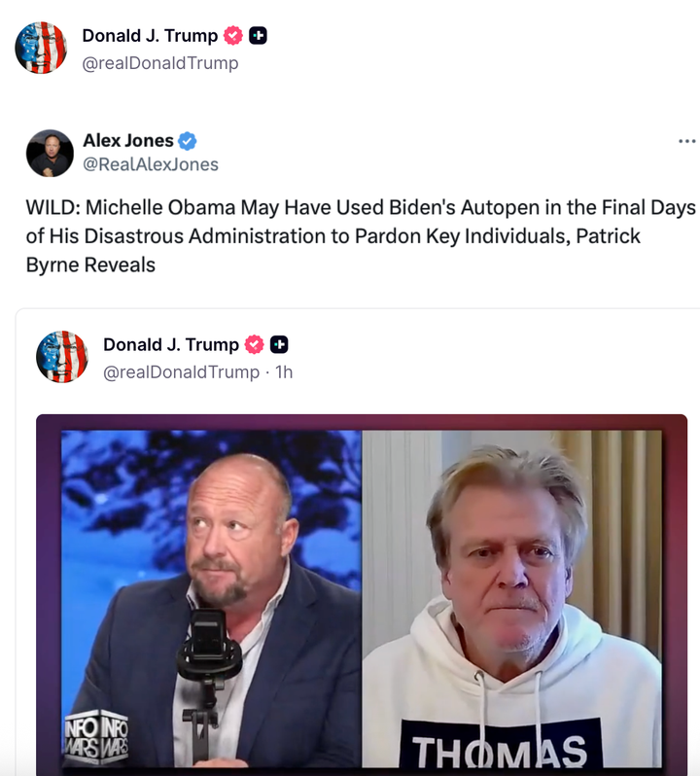Click the plus badge beside the top header name
The width and height of the screenshot is (700, 776).
[258, 36]
